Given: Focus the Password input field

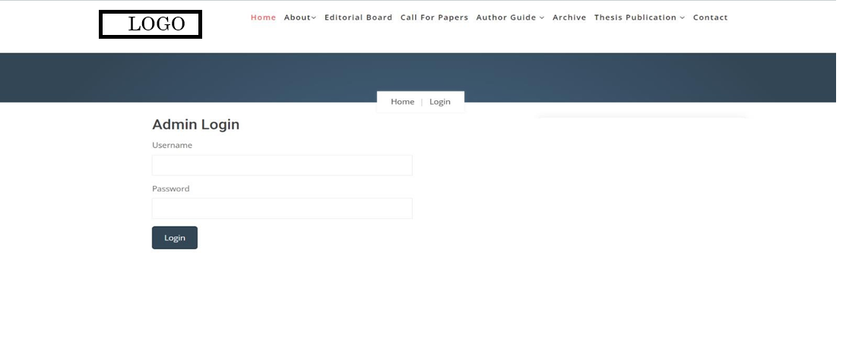Looking at the screenshot, I should click(x=282, y=208).
